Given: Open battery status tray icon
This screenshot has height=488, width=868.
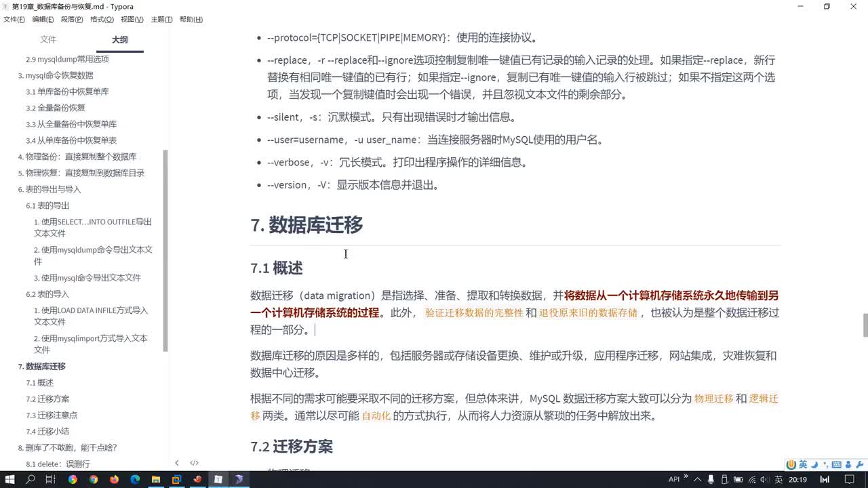Looking at the screenshot, I should tap(738, 479).
